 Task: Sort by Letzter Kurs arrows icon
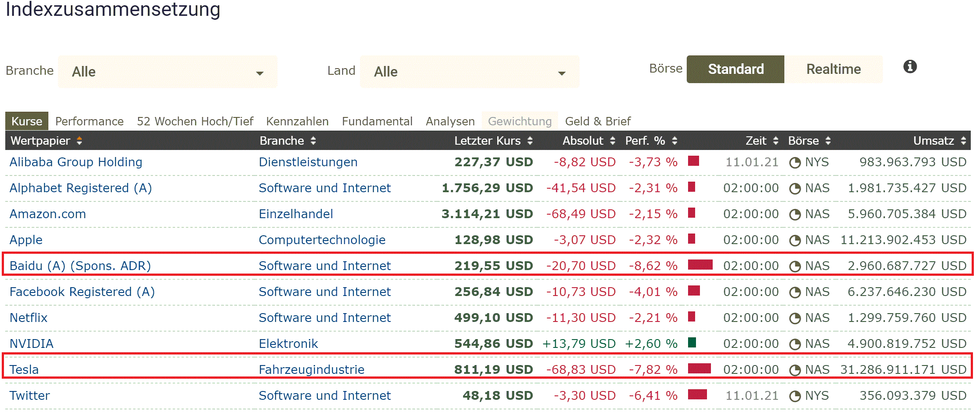click(530, 141)
